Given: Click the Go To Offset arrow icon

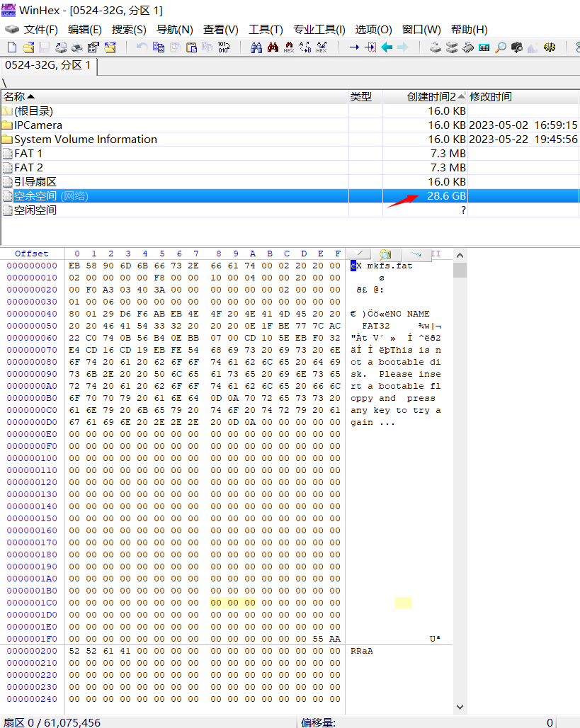Looking at the screenshot, I should coord(354,47).
